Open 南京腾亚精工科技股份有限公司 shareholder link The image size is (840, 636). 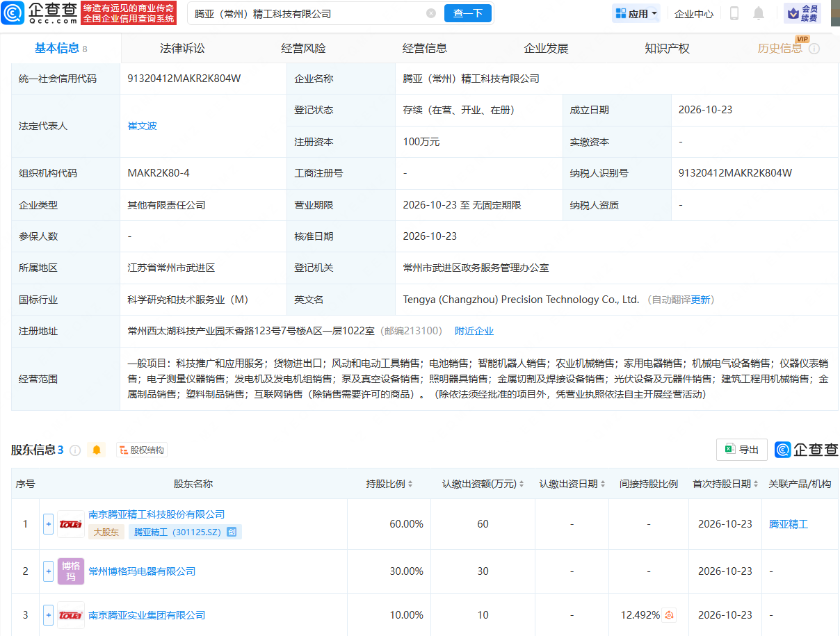[156, 514]
